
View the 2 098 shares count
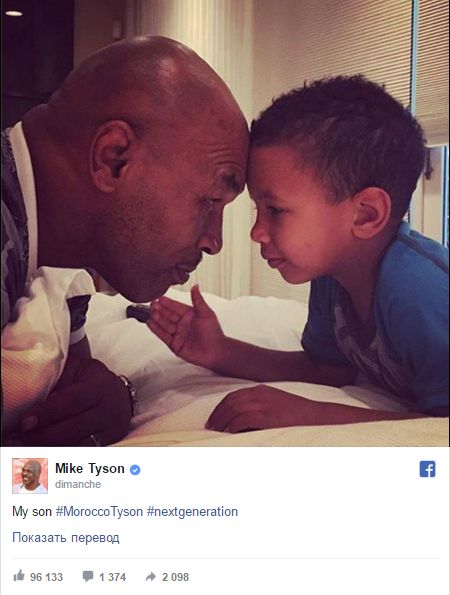pyautogui.click(x=175, y=577)
